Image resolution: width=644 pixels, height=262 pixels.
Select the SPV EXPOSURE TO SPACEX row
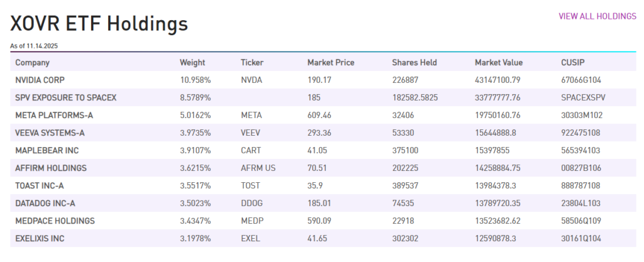[66, 98]
